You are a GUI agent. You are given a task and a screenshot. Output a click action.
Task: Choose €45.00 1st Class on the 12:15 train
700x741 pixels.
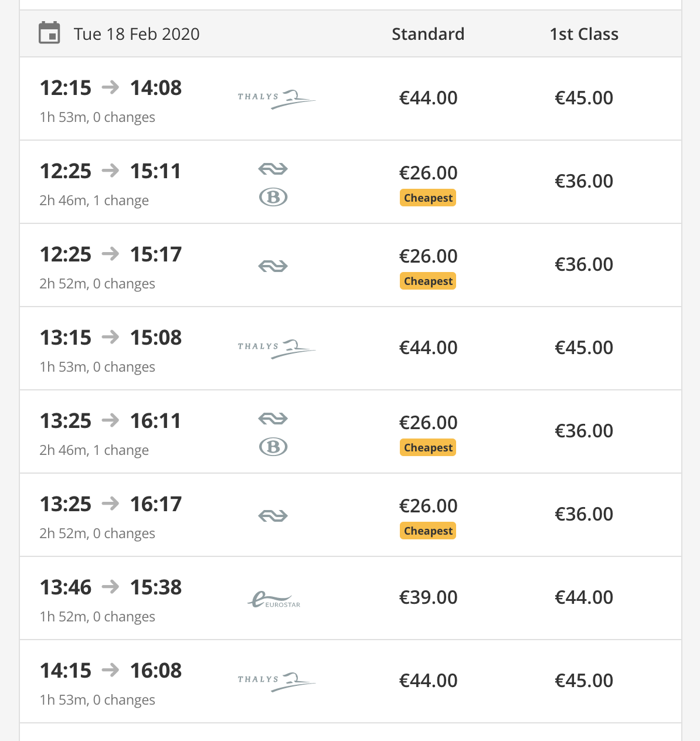point(584,98)
